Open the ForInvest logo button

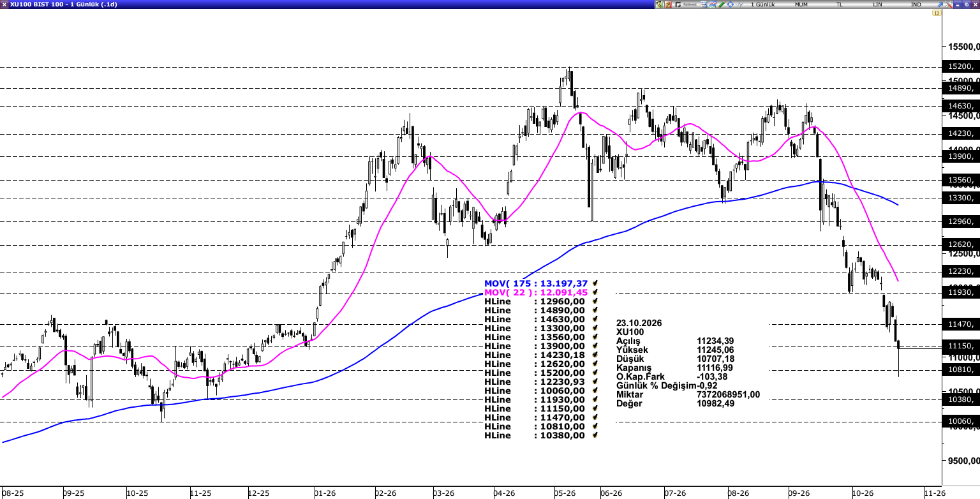pos(687,4)
